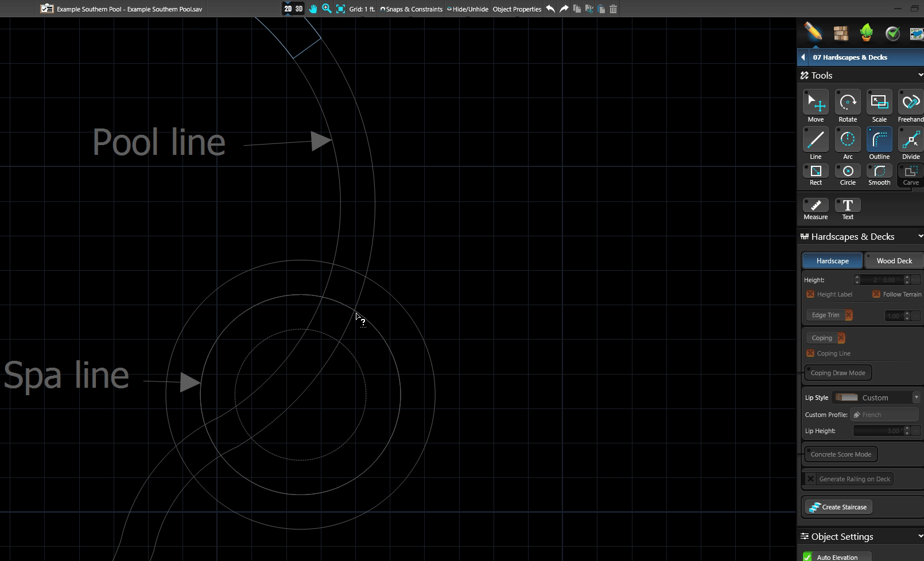The width and height of the screenshot is (924, 561).
Task: Click the Lip Height stepper arrows
Action: [x=907, y=431]
